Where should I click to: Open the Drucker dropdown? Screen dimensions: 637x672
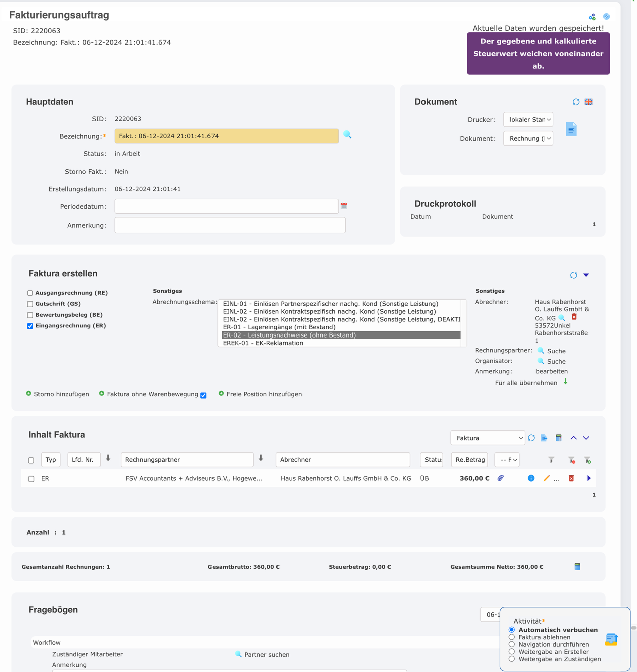click(528, 119)
